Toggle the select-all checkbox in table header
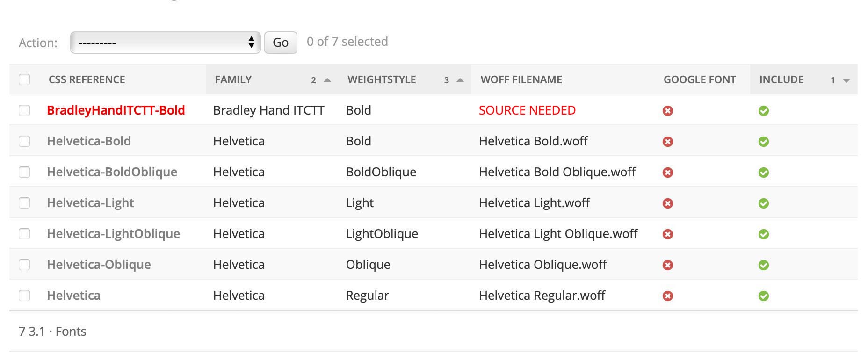Viewport: 868px width, 361px height. (x=24, y=79)
